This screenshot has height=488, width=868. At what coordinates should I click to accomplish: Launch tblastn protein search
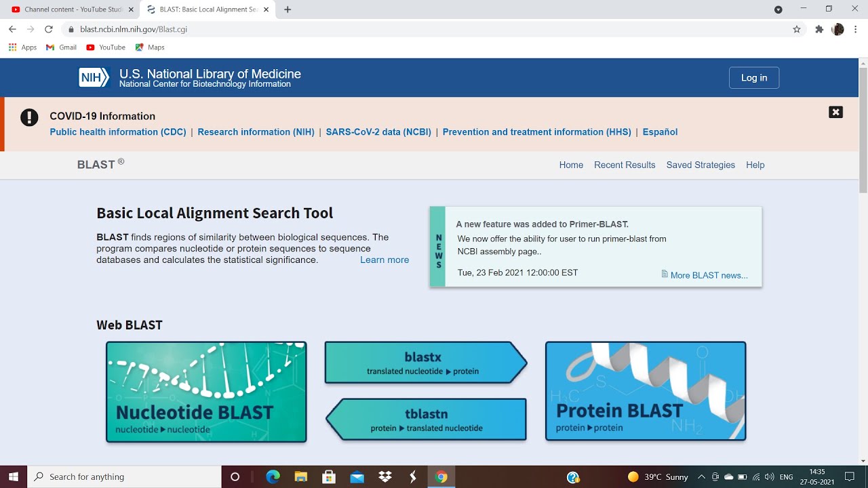[427, 420]
